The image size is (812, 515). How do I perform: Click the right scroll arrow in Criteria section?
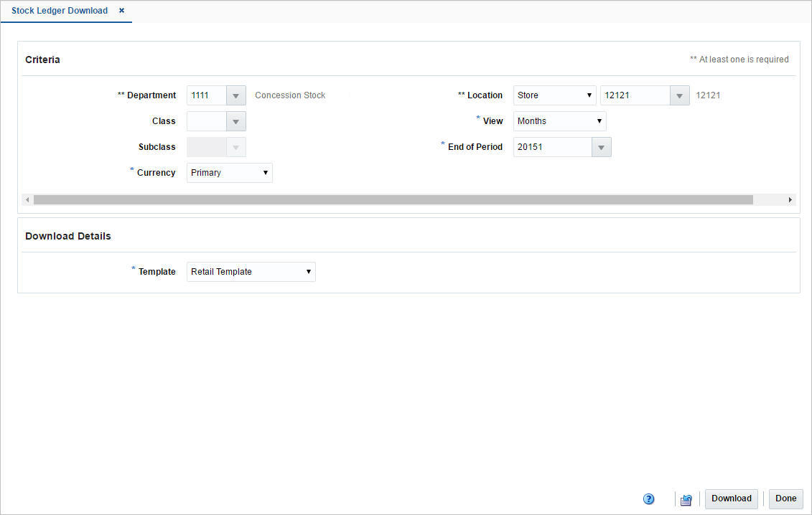pos(790,199)
